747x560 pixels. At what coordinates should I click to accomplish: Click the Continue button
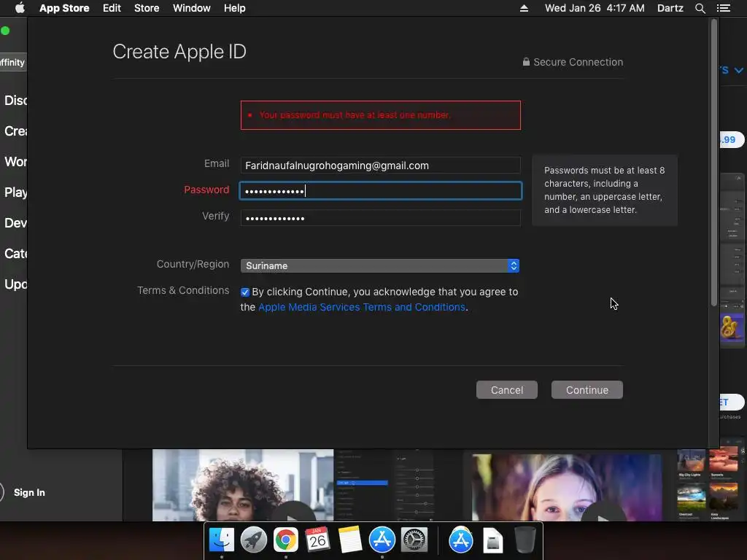coord(587,390)
